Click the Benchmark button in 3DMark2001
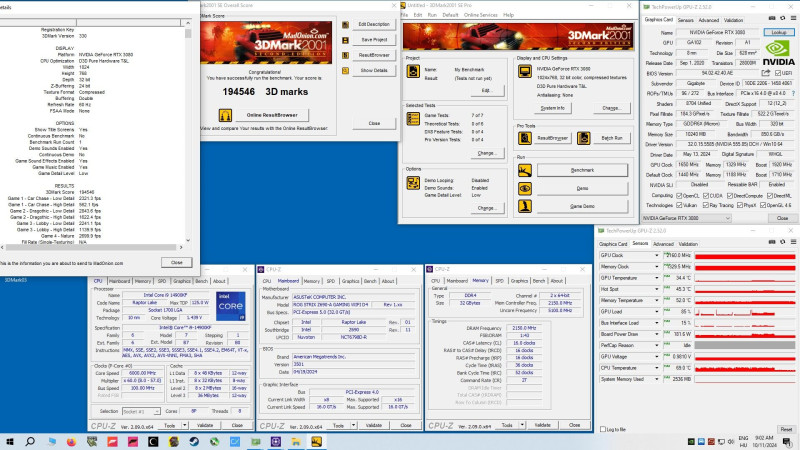 [582, 170]
